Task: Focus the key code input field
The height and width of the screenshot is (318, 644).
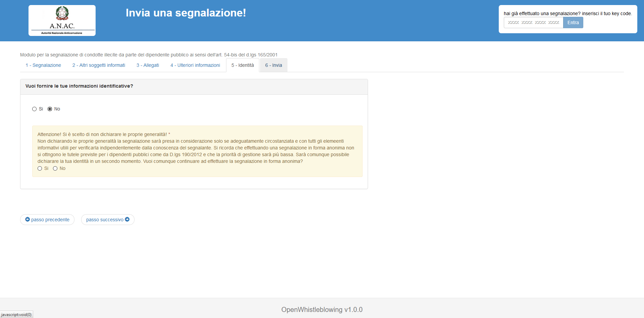Action: pyautogui.click(x=533, y=22)
